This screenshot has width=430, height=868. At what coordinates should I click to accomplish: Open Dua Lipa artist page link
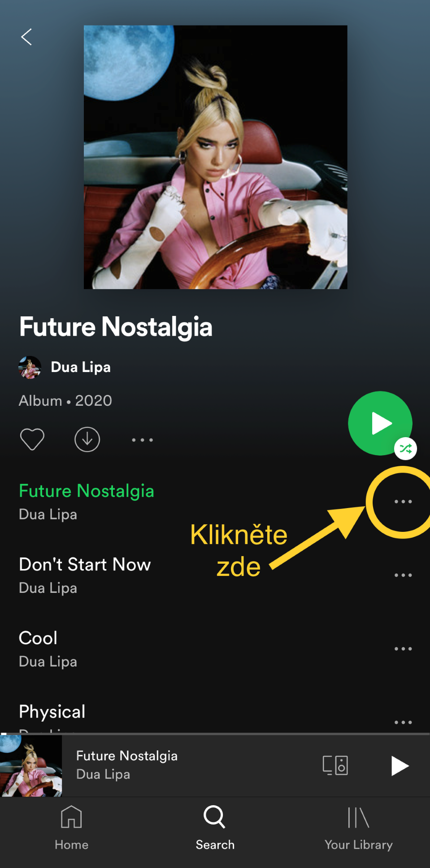[x=81, y=367]
